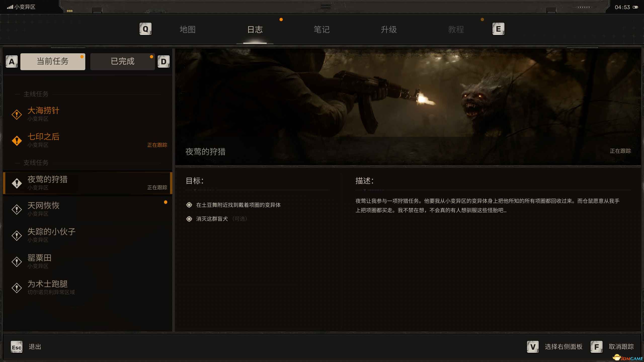Screen dimensions: 644x362
Task: Click the quest marker icon for 大海捞针
Action: (x=17, y=115)
